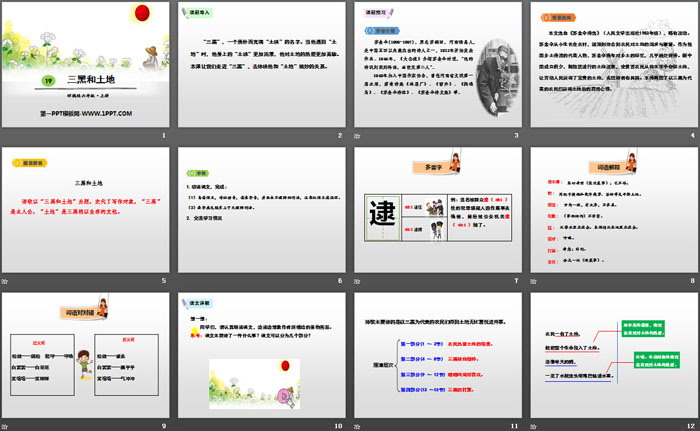700x431 pixels.
Task: Click the 课前导入 tag on slide 2
Action: click(x=197, y=13)
